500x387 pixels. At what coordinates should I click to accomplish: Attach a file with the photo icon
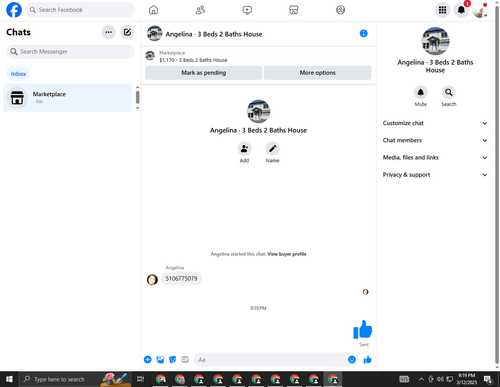160,359
